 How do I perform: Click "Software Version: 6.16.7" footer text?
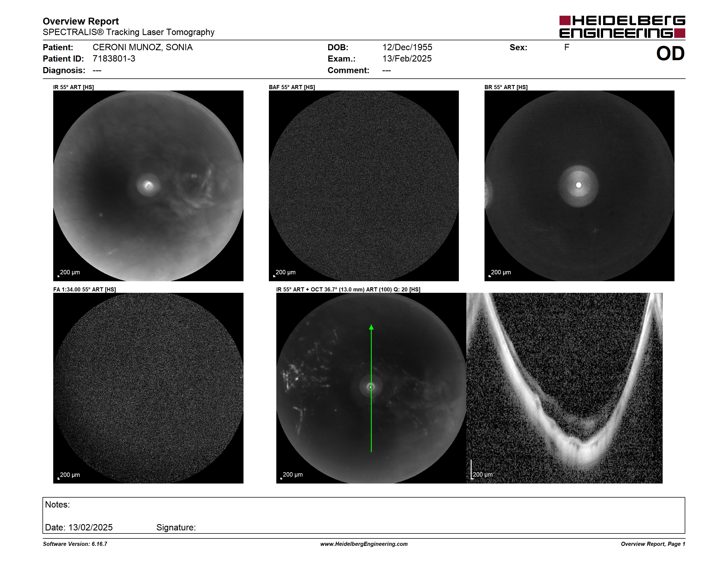pyautogui.click(x=75, y=544)
